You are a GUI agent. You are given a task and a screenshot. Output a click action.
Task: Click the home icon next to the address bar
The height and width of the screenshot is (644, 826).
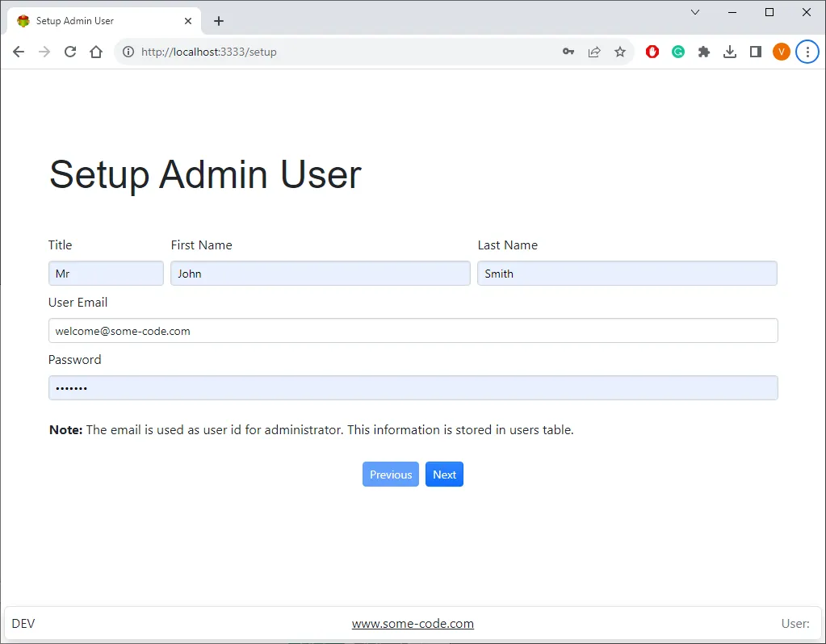click(95, 51)
